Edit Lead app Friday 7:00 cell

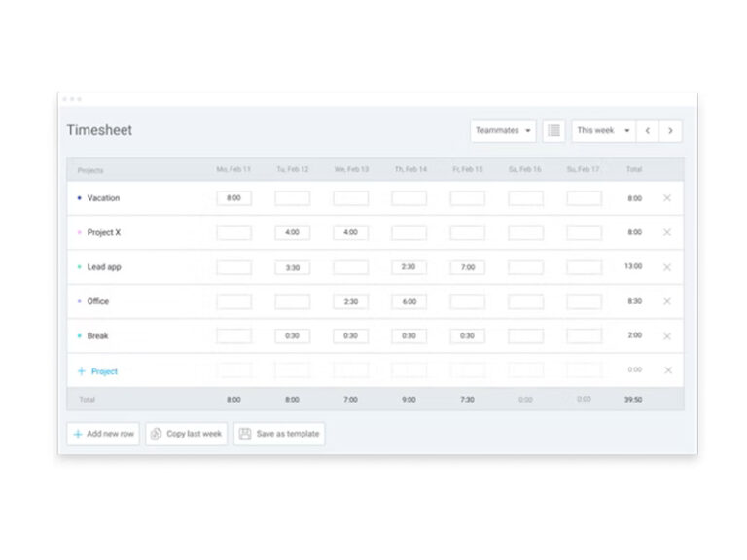467,267
